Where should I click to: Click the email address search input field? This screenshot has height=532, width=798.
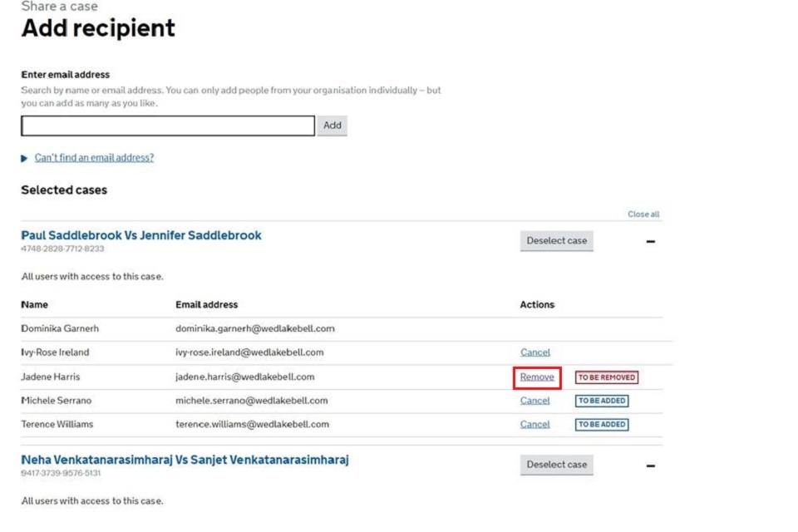tap(167, 126)
